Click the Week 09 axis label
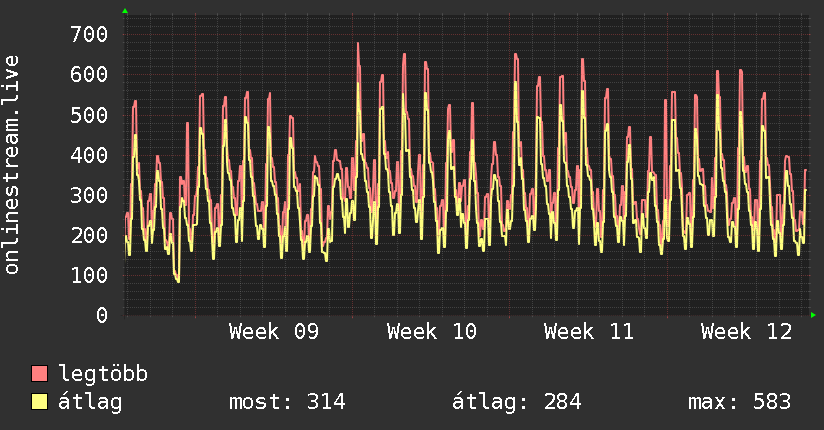 pos(274,332)
